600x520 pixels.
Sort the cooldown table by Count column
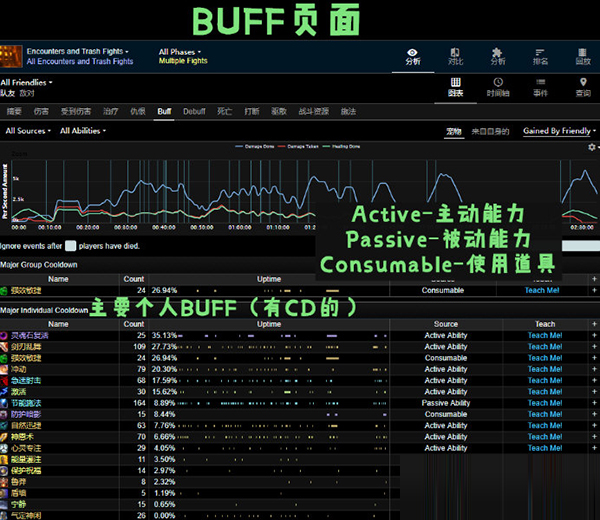(x=133, y=324)
